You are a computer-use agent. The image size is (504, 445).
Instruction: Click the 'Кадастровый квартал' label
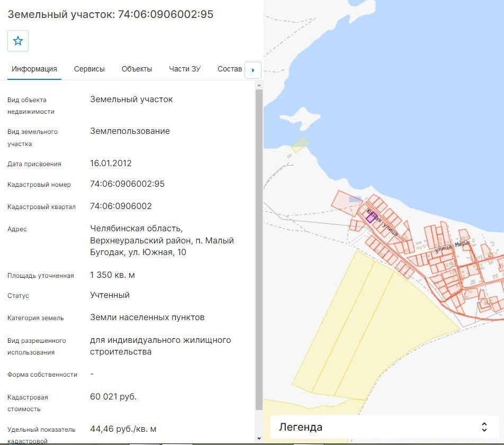pyautogui.click(x=41, y=207)
